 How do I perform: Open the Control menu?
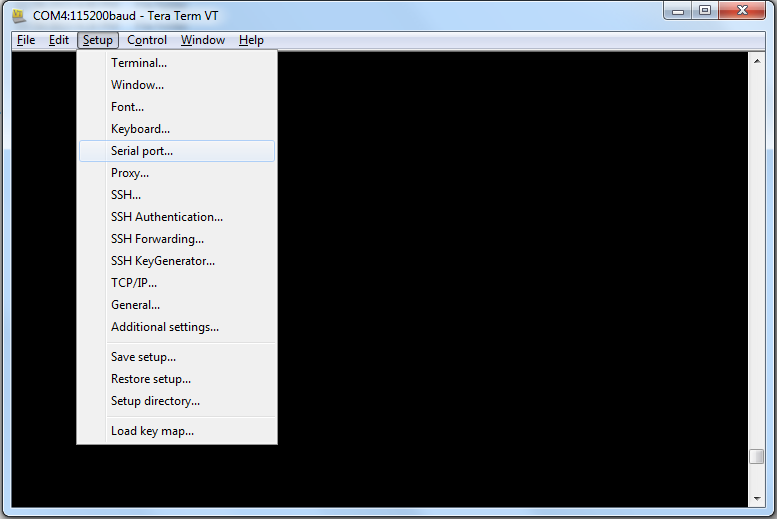(x=147, y=40)
